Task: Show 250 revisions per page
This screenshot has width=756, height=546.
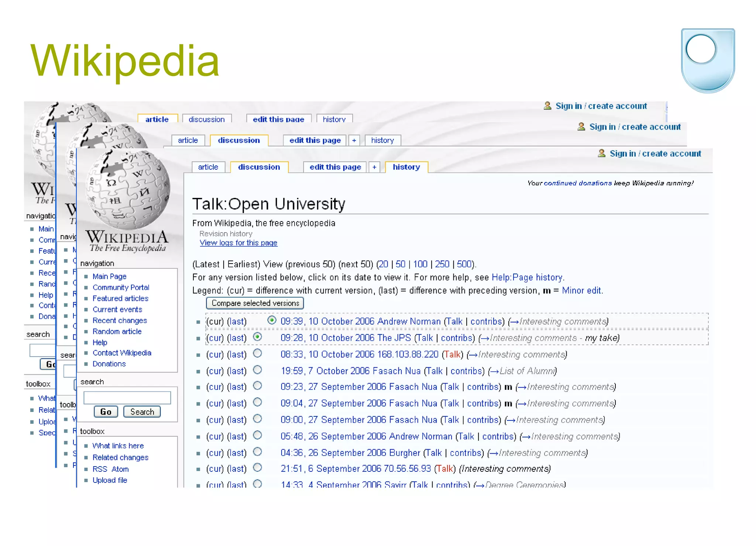Action: tap(442, 264)
